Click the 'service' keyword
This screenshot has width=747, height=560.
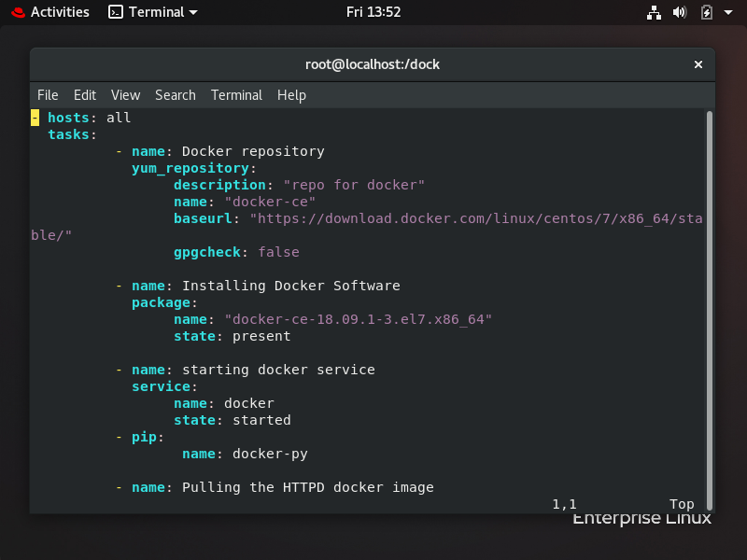point(161,386)
